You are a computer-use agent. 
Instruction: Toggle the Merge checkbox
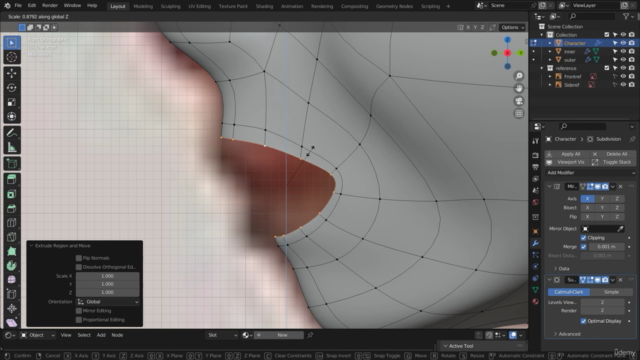[x=583, y=247]
